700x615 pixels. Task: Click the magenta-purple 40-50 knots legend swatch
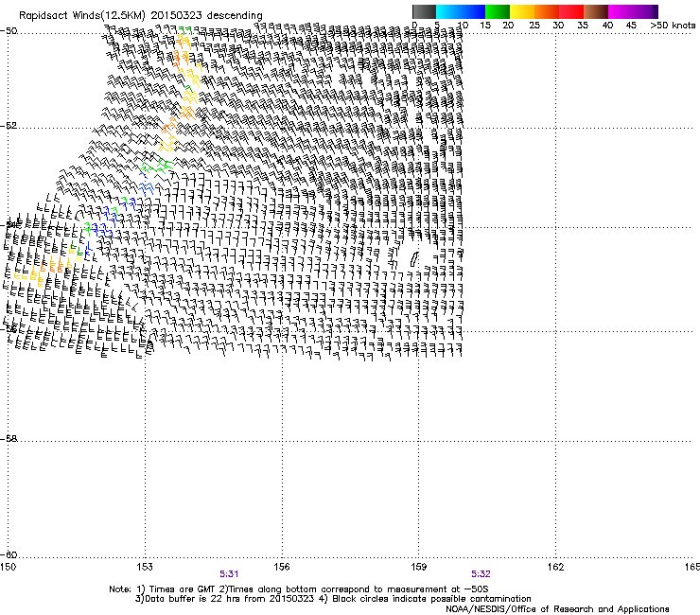[x=633, y=11]
